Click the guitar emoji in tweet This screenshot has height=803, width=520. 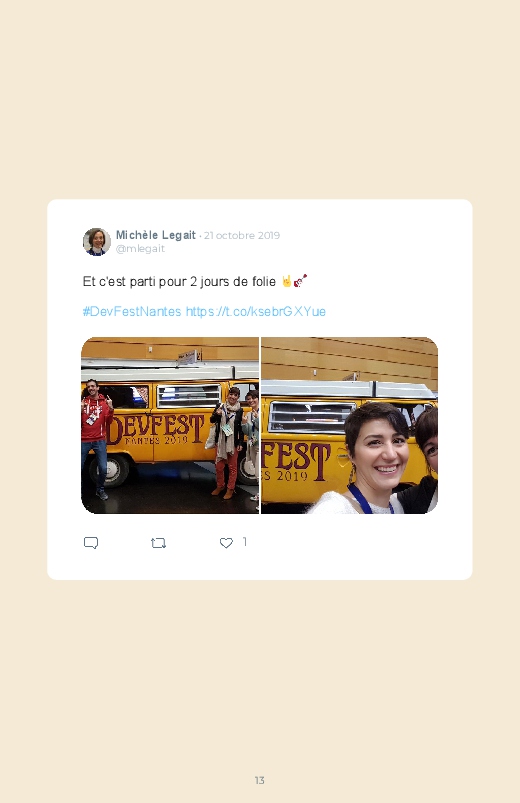click(300, 281)
